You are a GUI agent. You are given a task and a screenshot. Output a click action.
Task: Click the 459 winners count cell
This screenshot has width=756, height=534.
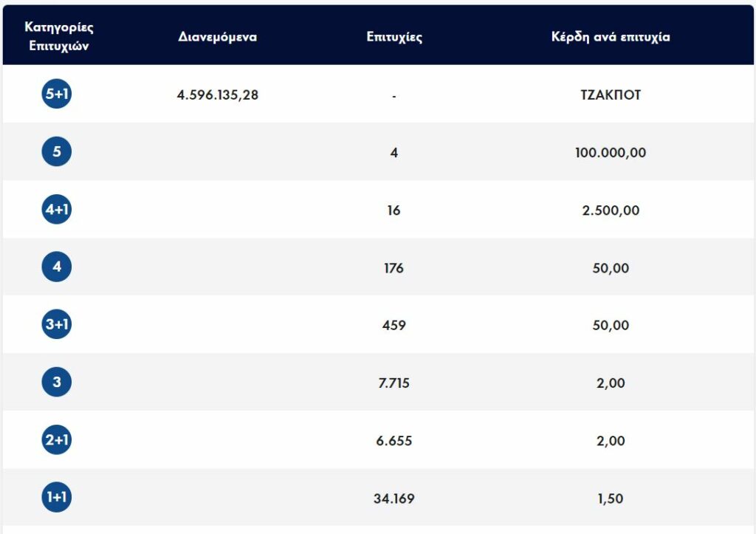point(394,325)
